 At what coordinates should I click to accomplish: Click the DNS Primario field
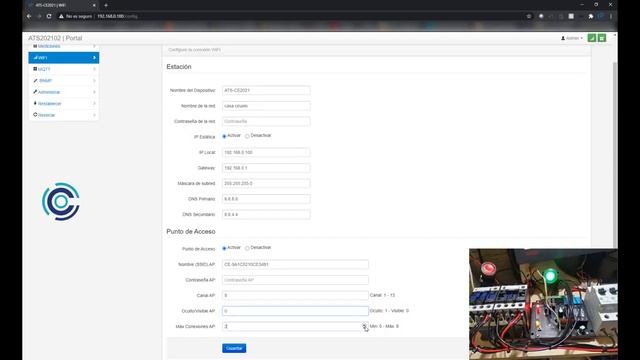[x=266, y=199]
